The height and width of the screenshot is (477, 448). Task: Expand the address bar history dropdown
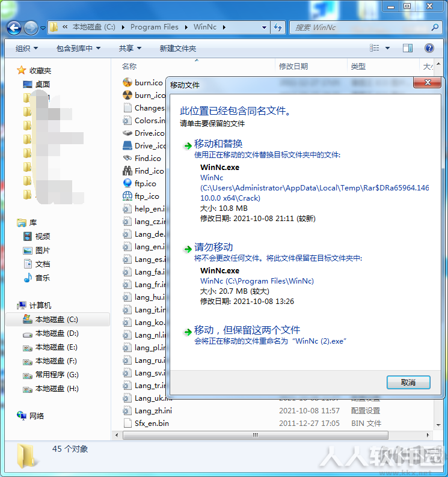point(264,28)
